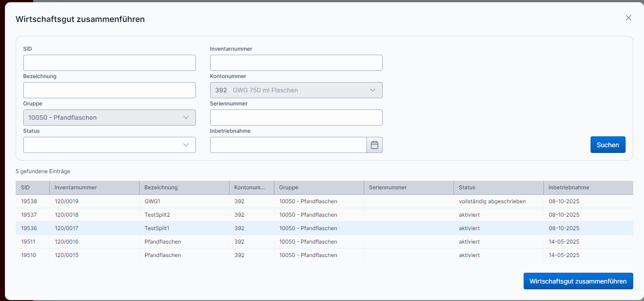Image resolution: width=644 pixels, height=301 pixels.
Task: Focus the SID input field
Action: [x=109, y=63]
